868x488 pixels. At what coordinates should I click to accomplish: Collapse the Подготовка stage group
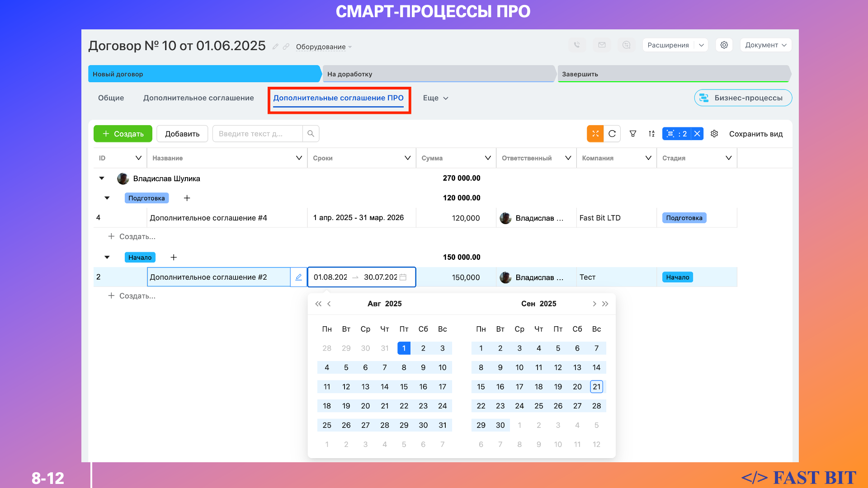107,198
